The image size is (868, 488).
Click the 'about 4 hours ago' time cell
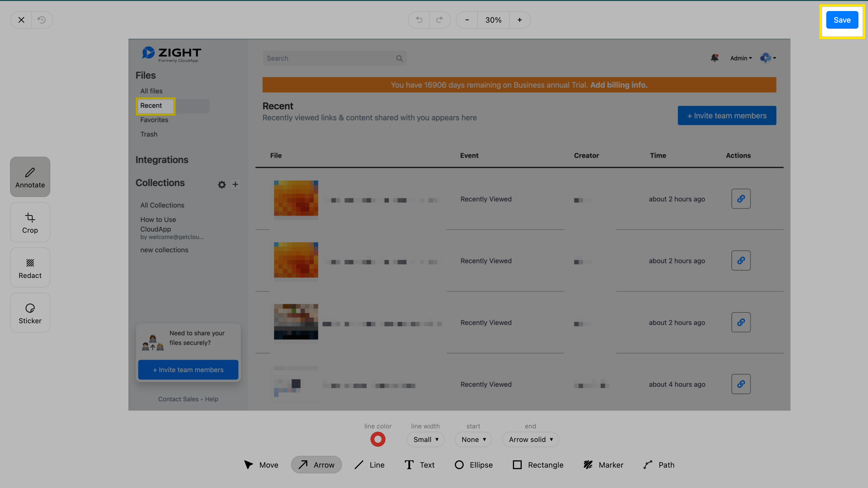677,384
